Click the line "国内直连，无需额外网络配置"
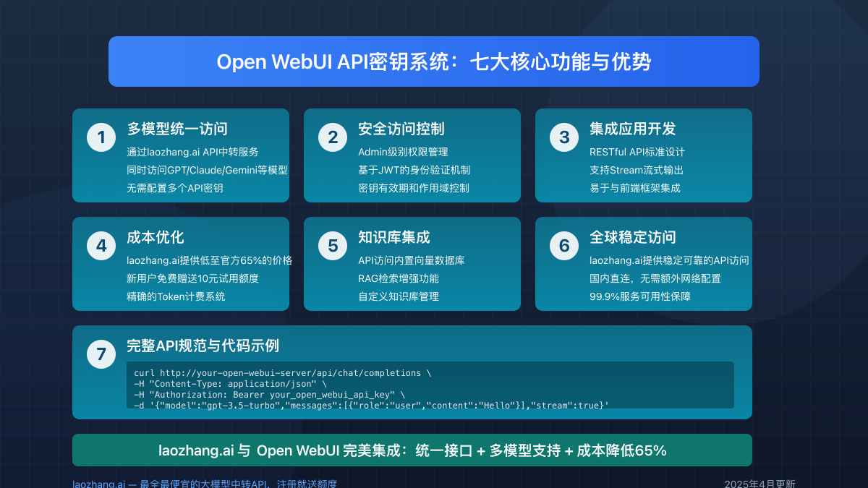The height and width of the screenshot is (488, 868). coord(655,278)
